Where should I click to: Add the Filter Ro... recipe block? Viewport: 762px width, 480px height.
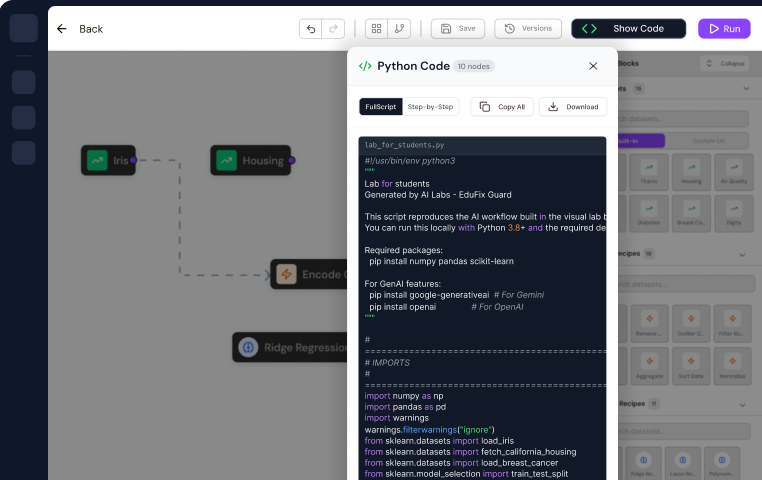click(733, 324)
